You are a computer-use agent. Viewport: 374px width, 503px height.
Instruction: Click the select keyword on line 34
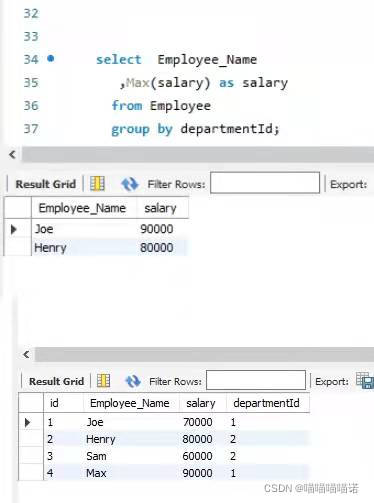tap(119, 60)
